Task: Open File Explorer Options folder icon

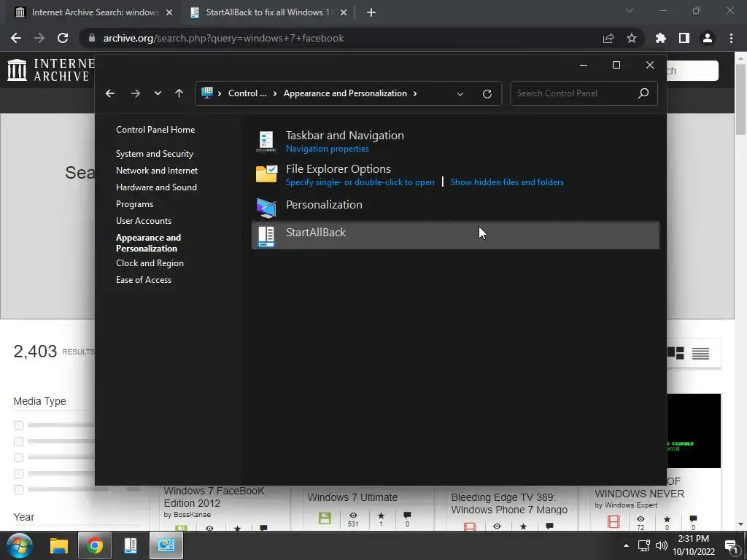Action: point(266,174)
